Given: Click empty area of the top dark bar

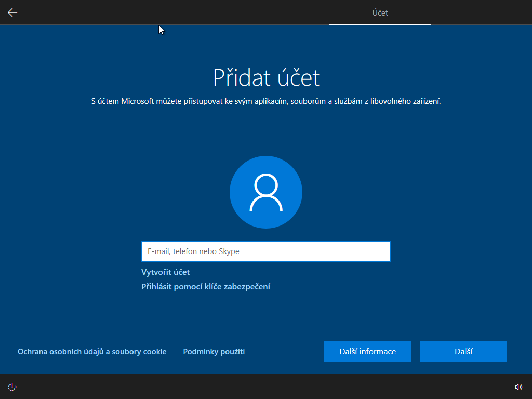Looking at the screenshot, I should [x=208, y=12].
